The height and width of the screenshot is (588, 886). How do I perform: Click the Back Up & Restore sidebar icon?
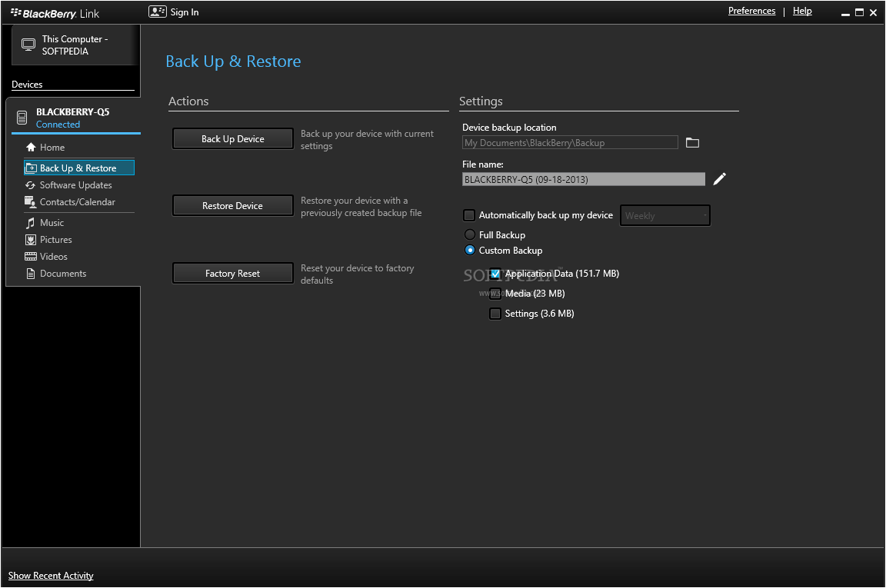[x=31, y=168]
